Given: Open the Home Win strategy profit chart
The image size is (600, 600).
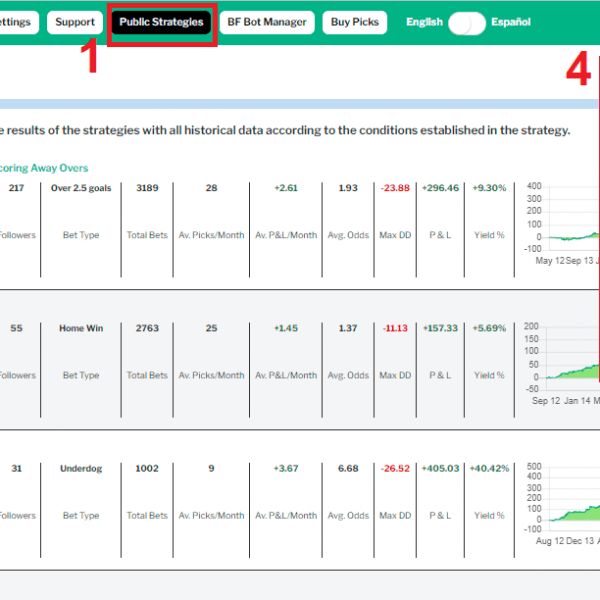Looking at the screenshot, I should coord(562,364).
